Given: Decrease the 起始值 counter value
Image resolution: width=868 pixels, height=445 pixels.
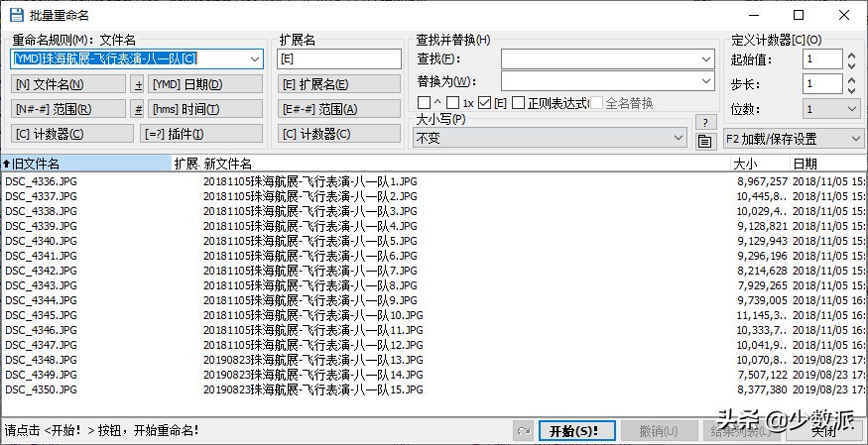Looking at the screenshot, I should pos(851,64).
